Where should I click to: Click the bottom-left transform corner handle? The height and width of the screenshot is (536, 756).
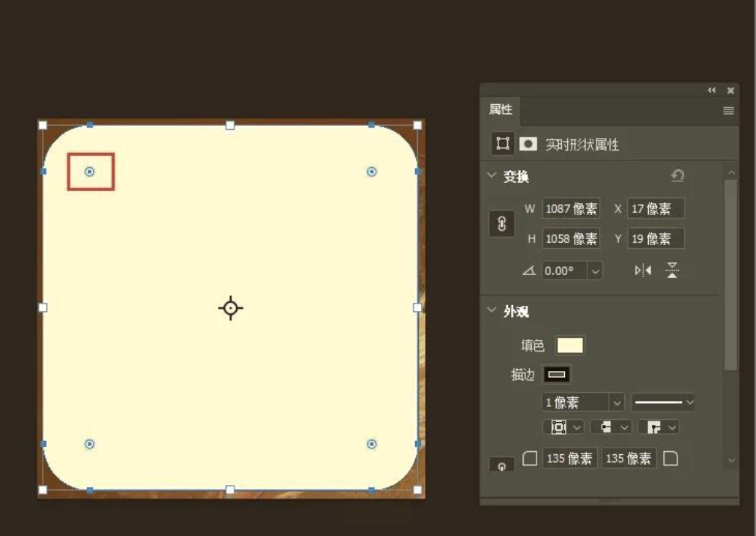43,490
